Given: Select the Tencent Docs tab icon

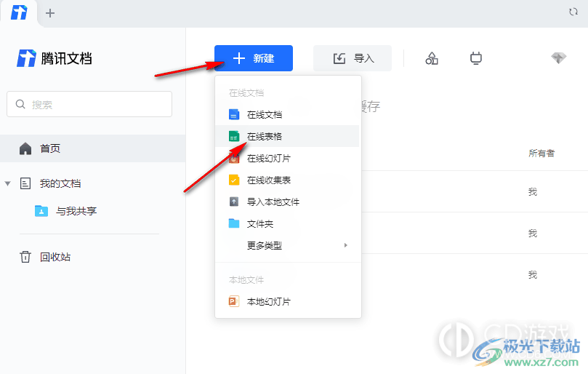Looking at the screenshot, I should pyautogui.click(x=19, y=13).
